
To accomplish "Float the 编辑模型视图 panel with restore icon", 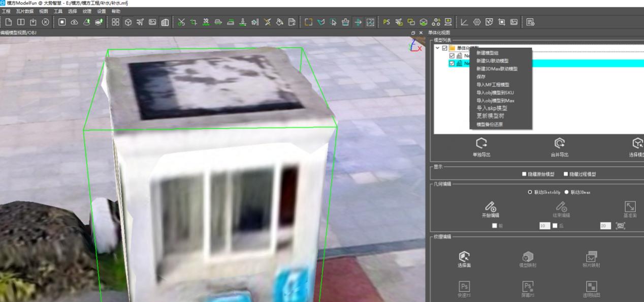I will point(413,33).
